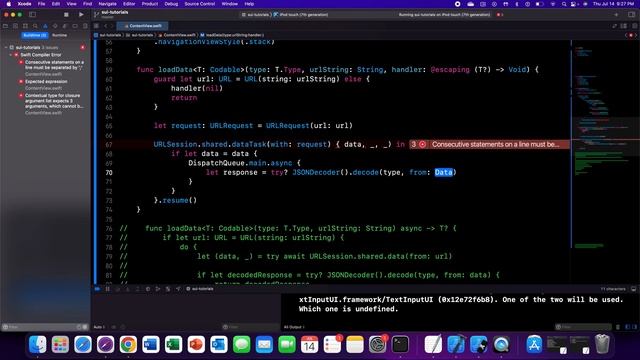The image size is (640, 360).
Task: Open the Navigate menu
Action: point(107,4)
